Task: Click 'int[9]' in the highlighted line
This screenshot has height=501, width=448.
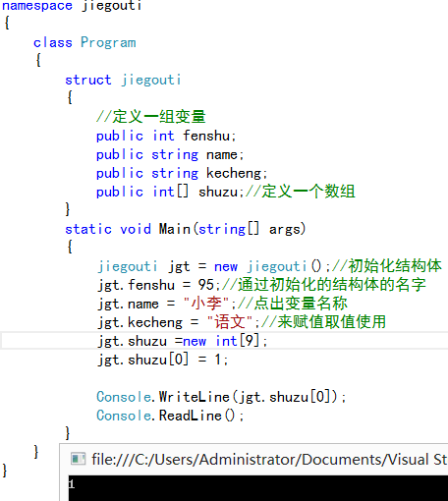Action: point(238,341)
